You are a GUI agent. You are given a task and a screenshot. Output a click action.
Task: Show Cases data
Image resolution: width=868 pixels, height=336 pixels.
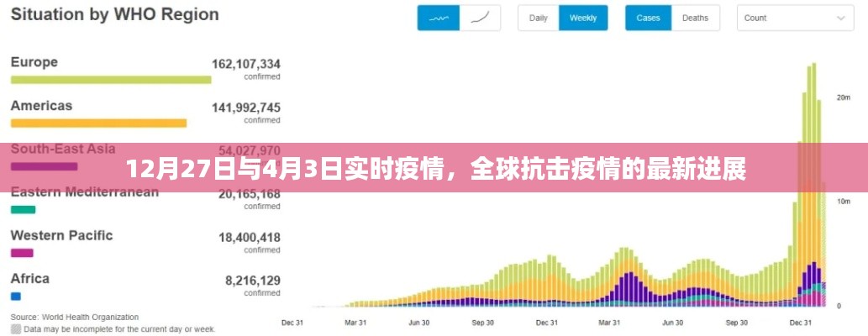pos(648,18)
